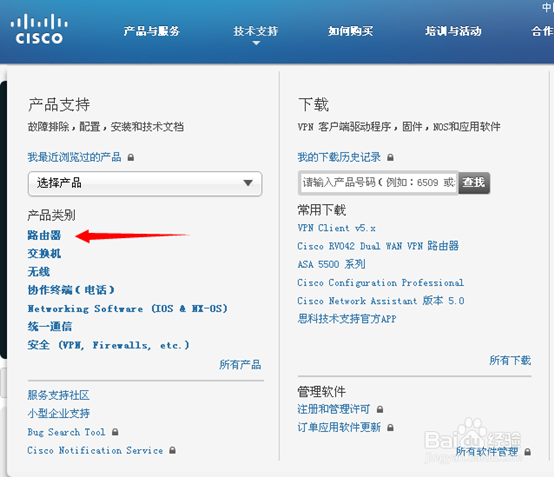
Task: Open the 无线 product category
Action: click(39, 272)
